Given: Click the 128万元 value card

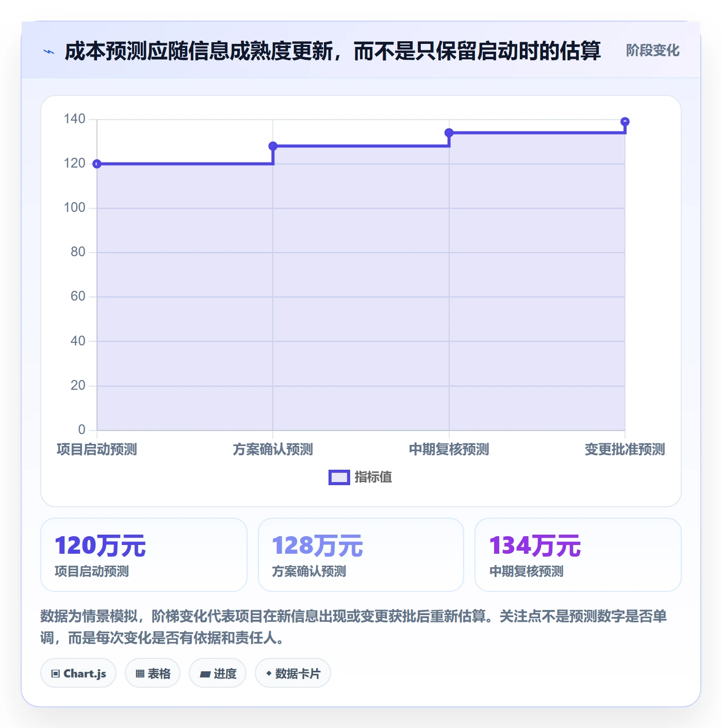Looking at the screenshot, I should pos(361,555).
